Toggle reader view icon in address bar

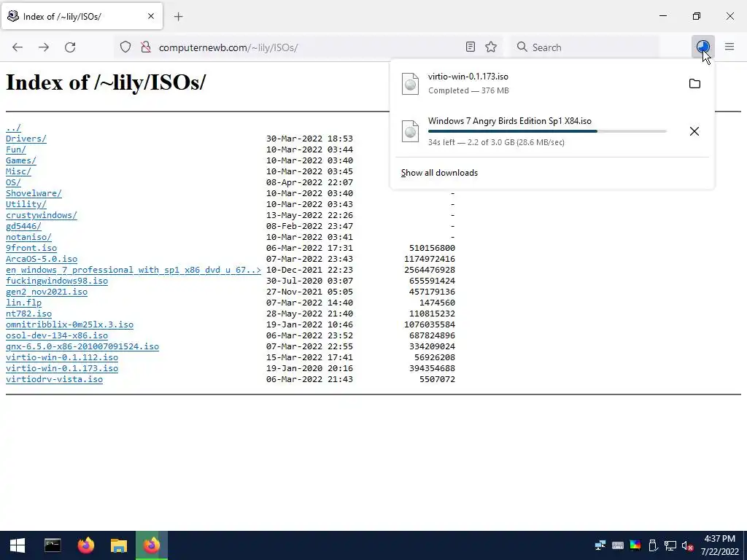coord(471,47)
